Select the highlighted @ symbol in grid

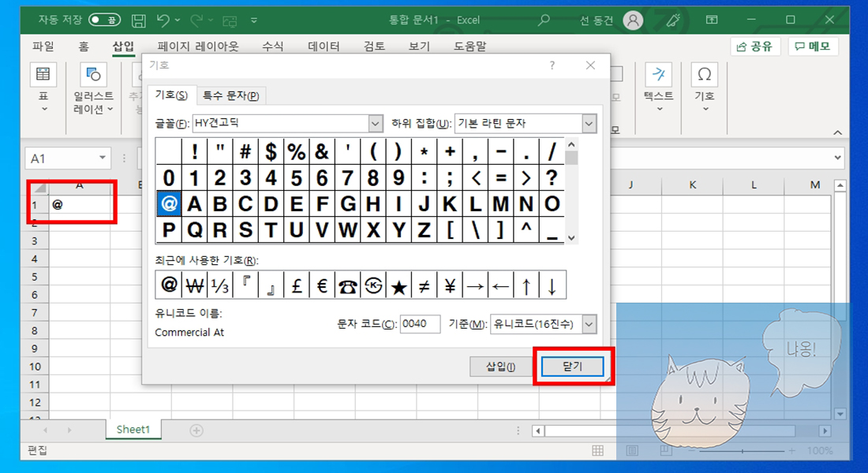pyautogui.click(x=168, y=203)
